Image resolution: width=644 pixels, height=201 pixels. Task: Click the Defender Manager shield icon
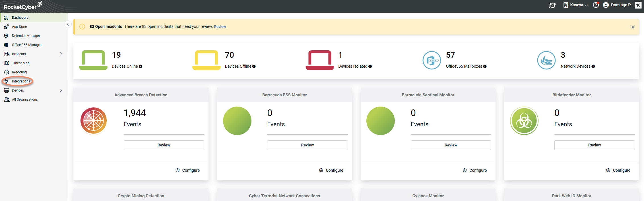coord(6,36)
